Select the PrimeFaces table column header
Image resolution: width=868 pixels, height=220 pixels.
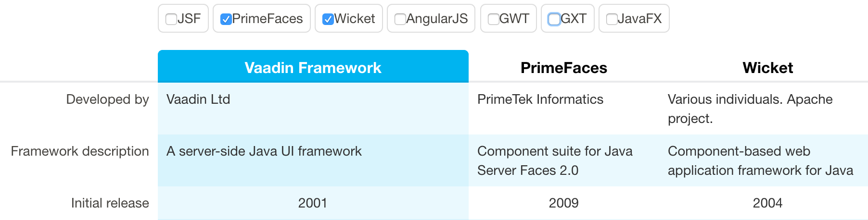coord(563,68)
